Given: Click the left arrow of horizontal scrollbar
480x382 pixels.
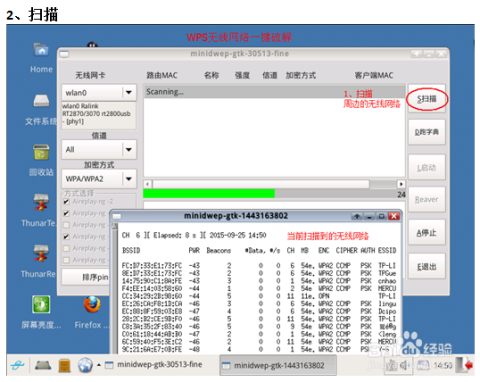Looking at the screenshot, I should (148, 184).
